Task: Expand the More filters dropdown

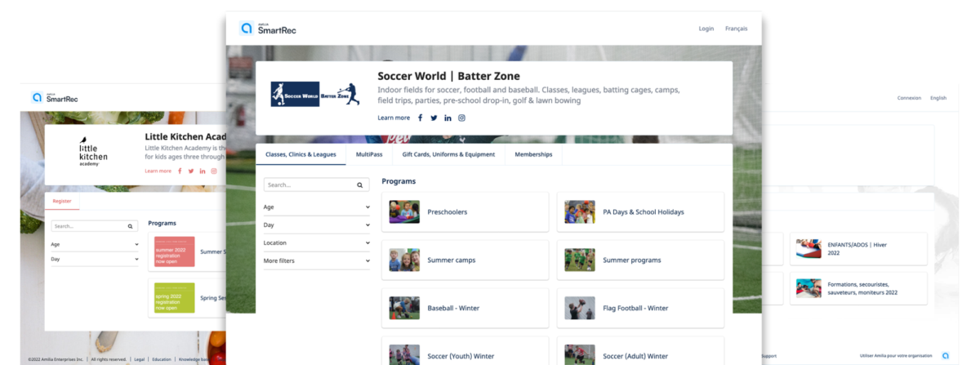Action: pyautogui.click(x=316, y=260)
